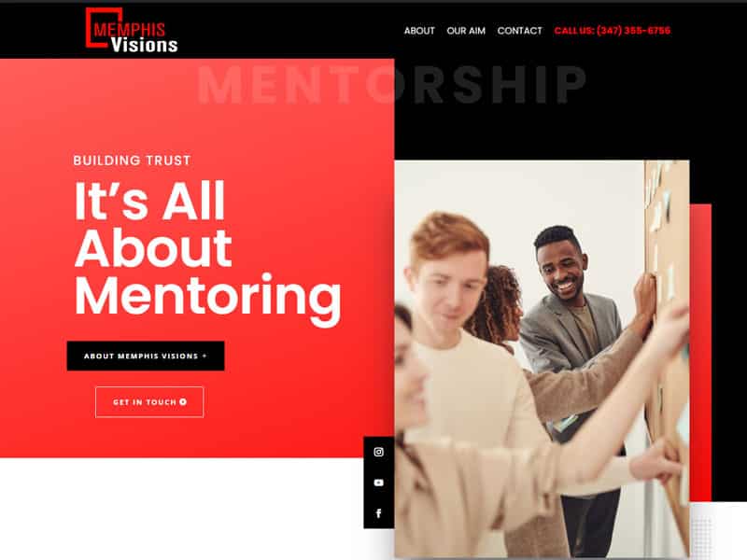747x560 pixels.
Task: Open the About menu item
Action: [419, 31]
